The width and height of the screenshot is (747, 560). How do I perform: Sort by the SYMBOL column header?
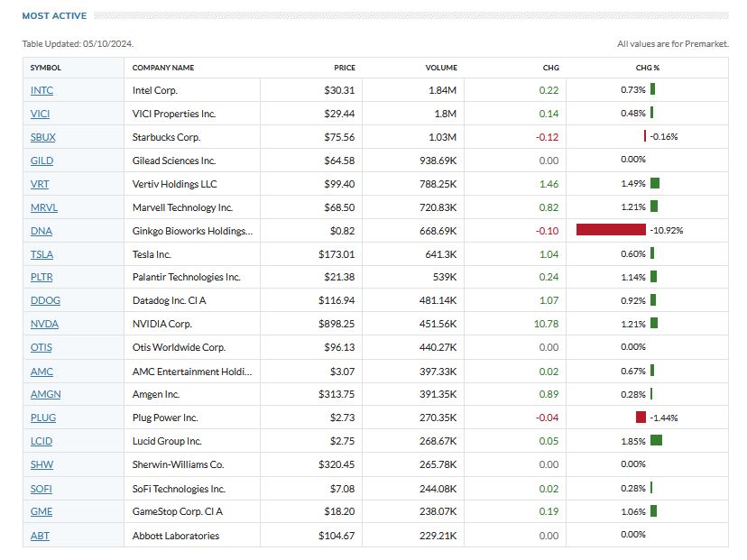coord(45,68)
